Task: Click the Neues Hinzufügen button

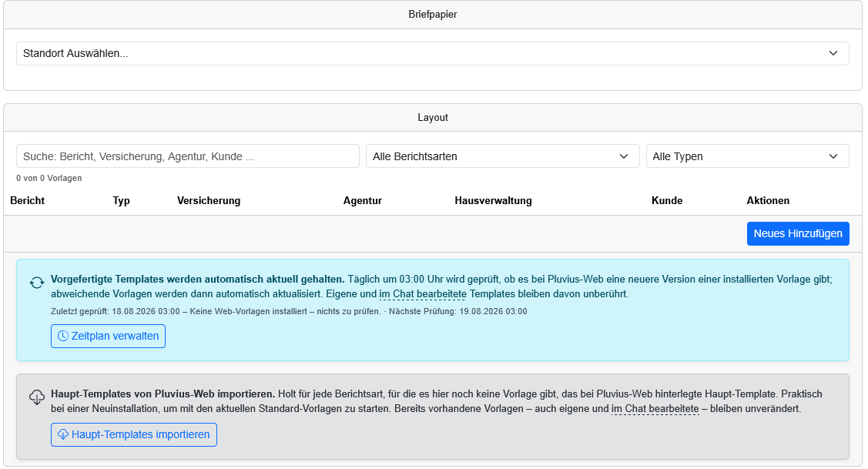Action: [x=798, y=233]
